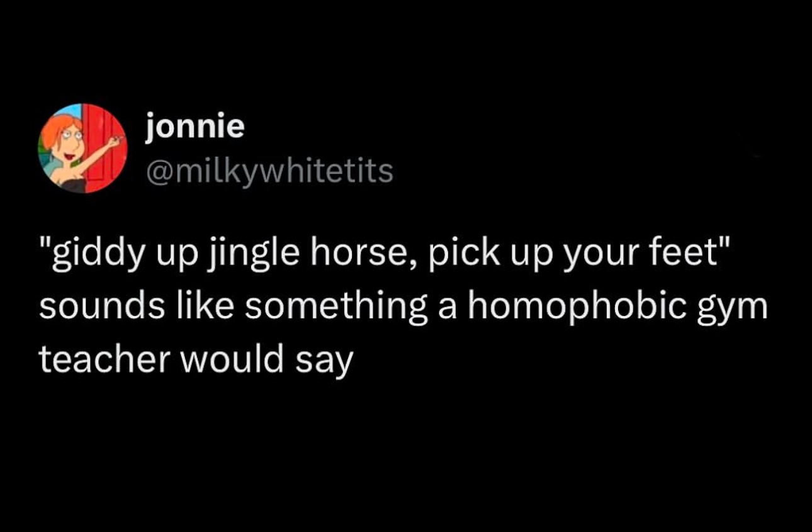Image resolution: width=812 pixels, height=532 pixels.
Task: Open the @milkywhitetits handle link
Action: coord(269,170)
